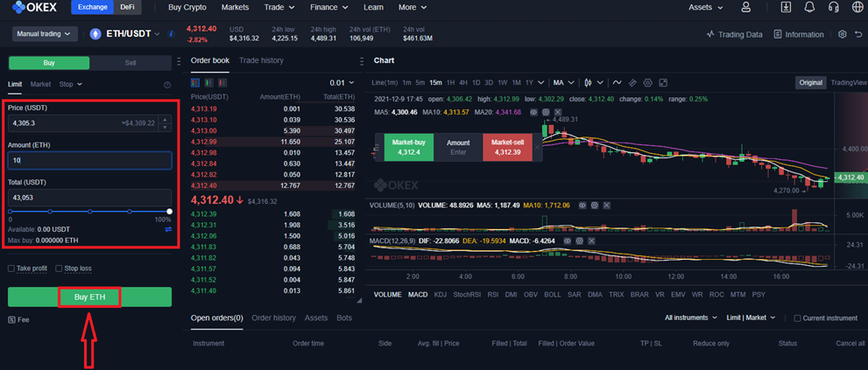The height and width of the screenshot is (370, 868).
Task: Open the Stop order type dropdown
Action: coord(71,84)
